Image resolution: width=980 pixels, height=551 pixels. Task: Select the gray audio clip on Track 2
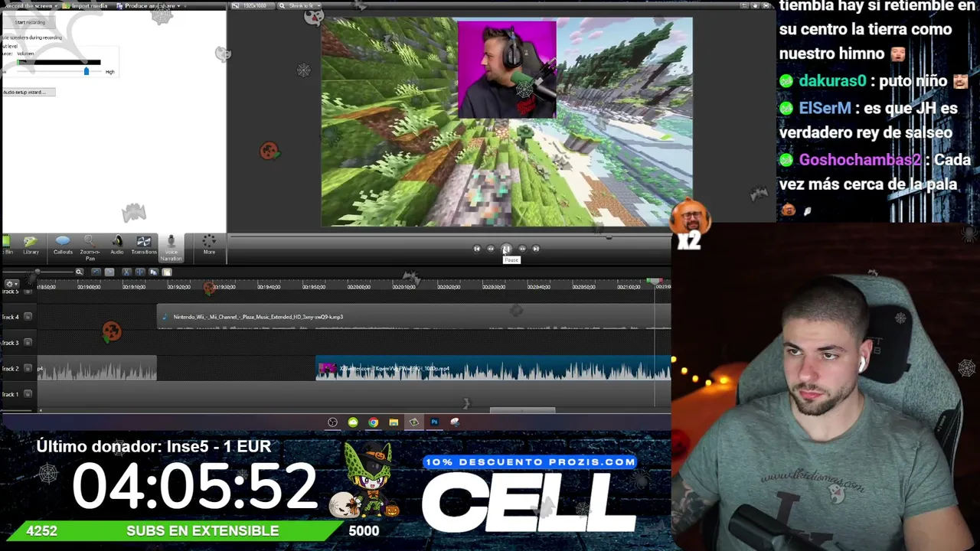[x=97, y=368]
